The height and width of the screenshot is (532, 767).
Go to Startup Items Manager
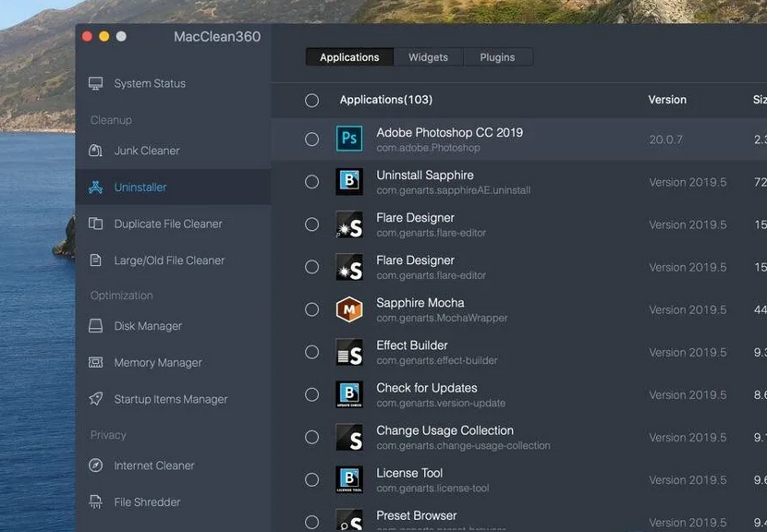(171, 400)
